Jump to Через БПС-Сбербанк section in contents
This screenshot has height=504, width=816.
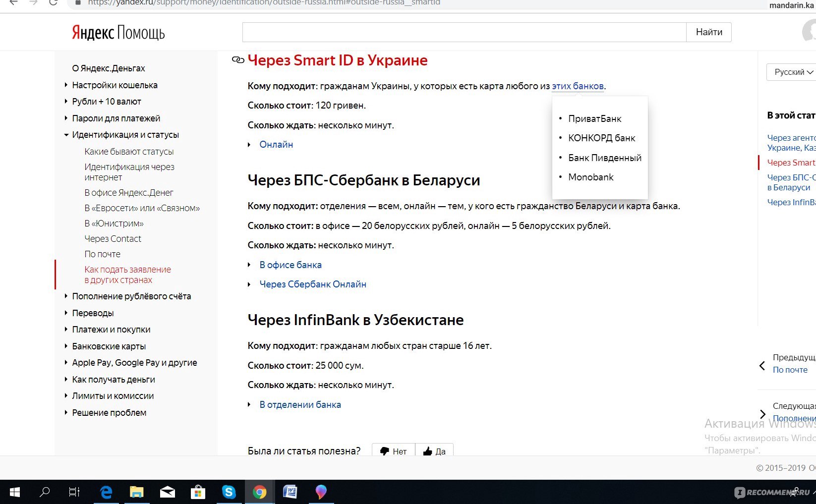point(791,182)
